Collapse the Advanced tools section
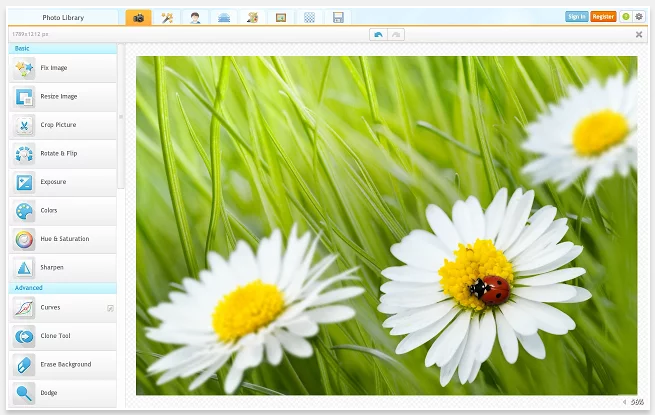The width and height of the screenshot is (655, 415). click(63, 288)
